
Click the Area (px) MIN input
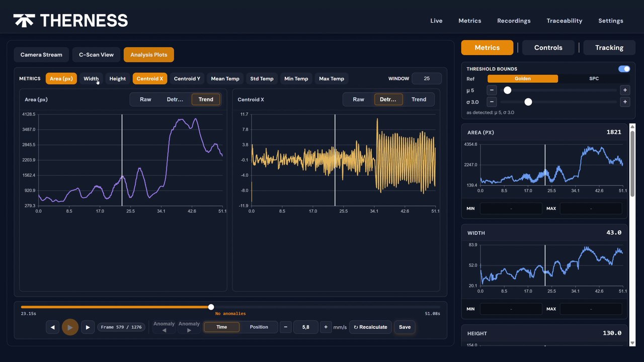pos(511,208)
